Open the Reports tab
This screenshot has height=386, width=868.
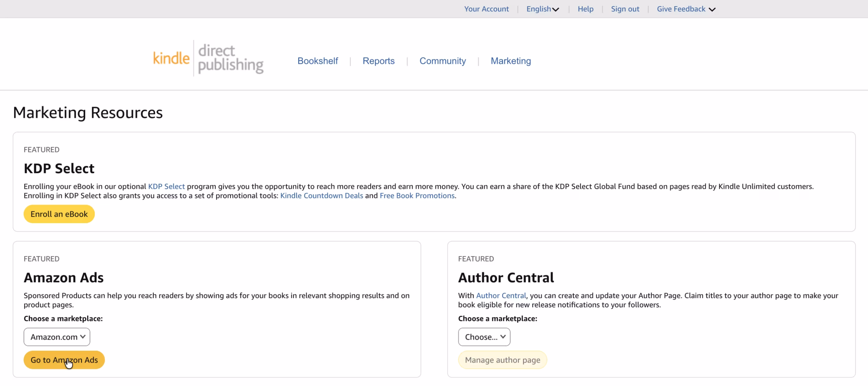pos(378,61)
